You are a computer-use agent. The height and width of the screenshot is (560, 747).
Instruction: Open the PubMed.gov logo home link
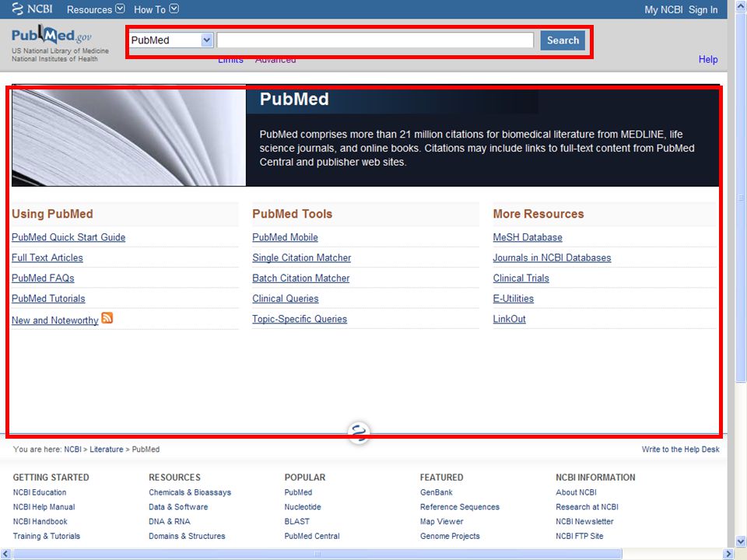tap(51, 35)
